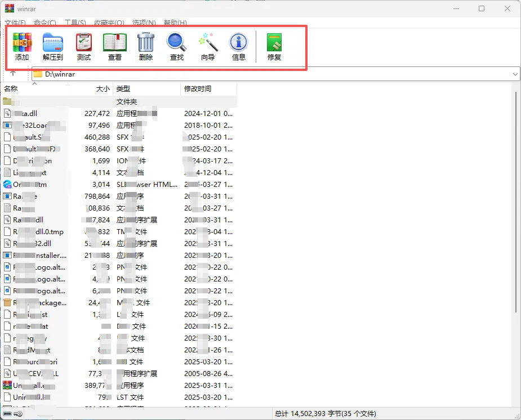
Task: Sort by the 大小 column header
Action: pos(91,88)
